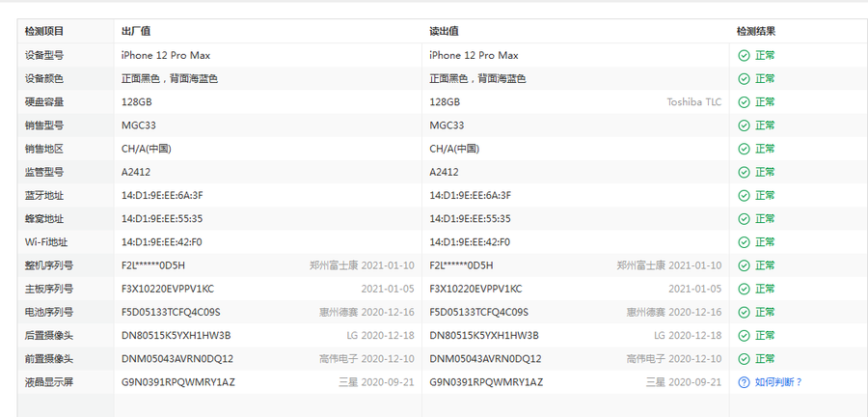The image size is (868, 417).
Task: Click read battery serial F5D05133TCFQ4C09S
Action: click(x=478, y=313)
